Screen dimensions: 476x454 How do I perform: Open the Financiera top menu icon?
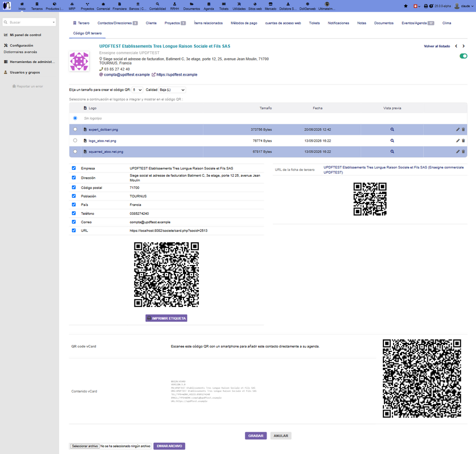(120, 4)
